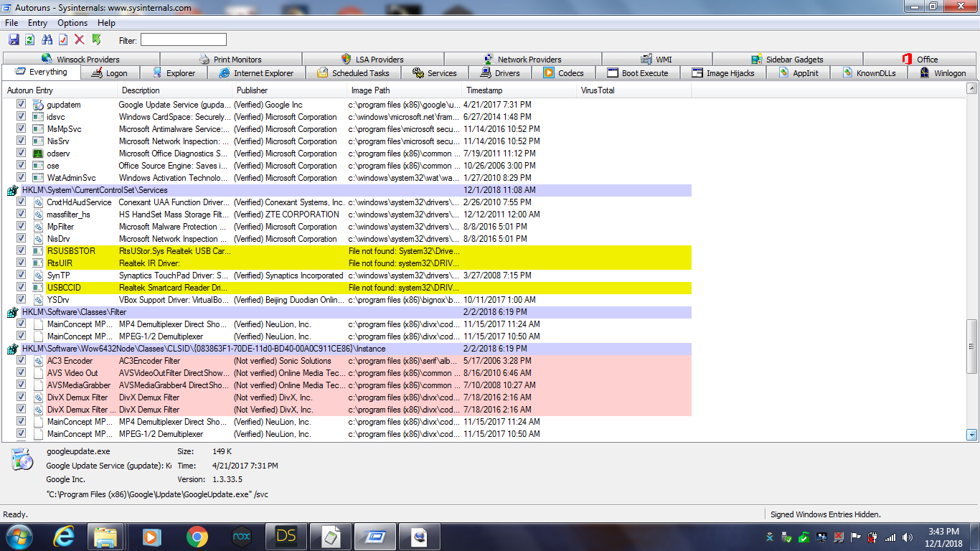Disable the RtsUIR entry checkbox
Image resolution: width=980 pixels, height=551 pixels.
(21, 263)
